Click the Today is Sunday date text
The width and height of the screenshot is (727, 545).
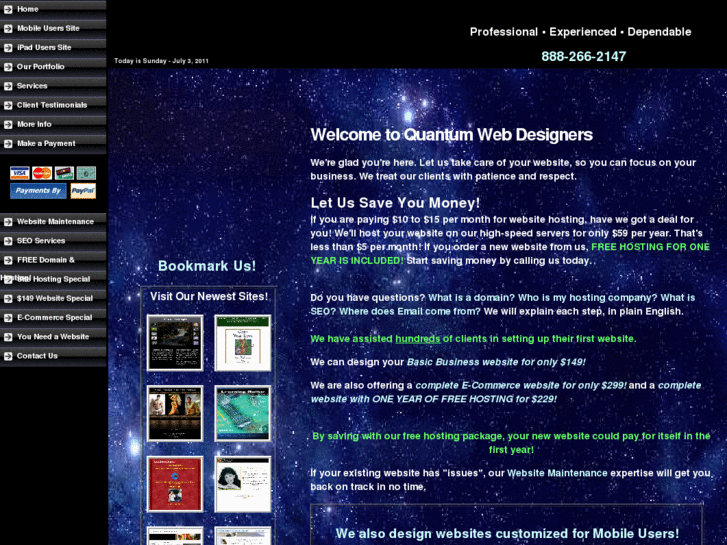coord(161,61)
